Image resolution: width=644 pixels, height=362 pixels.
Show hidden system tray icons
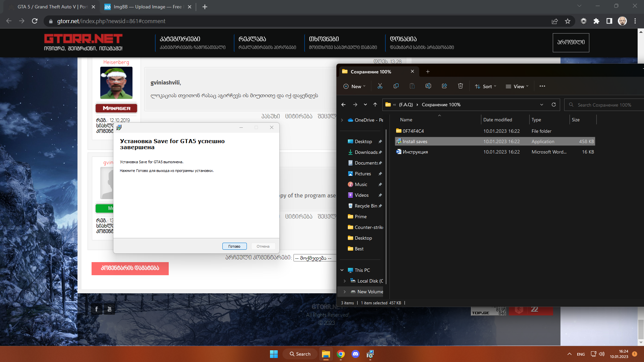[x=569, y=354]
